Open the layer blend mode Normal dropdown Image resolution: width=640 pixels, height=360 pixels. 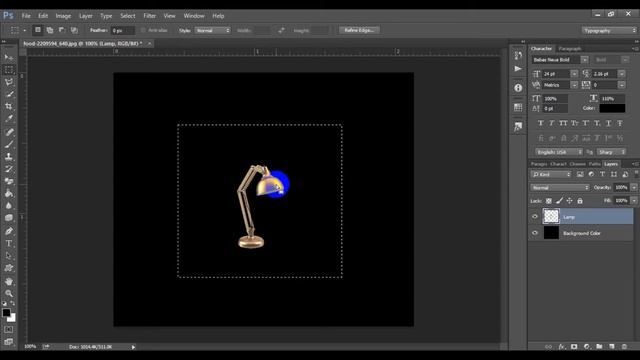coord(560,187)
